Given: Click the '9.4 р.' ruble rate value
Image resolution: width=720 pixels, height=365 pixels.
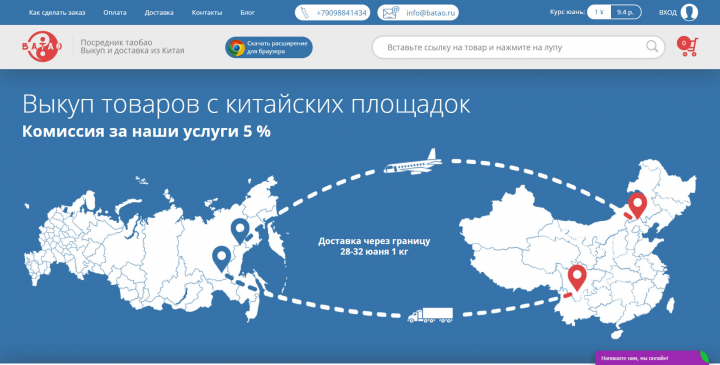Looking at the screenshot, I should (x=625, y=12).
